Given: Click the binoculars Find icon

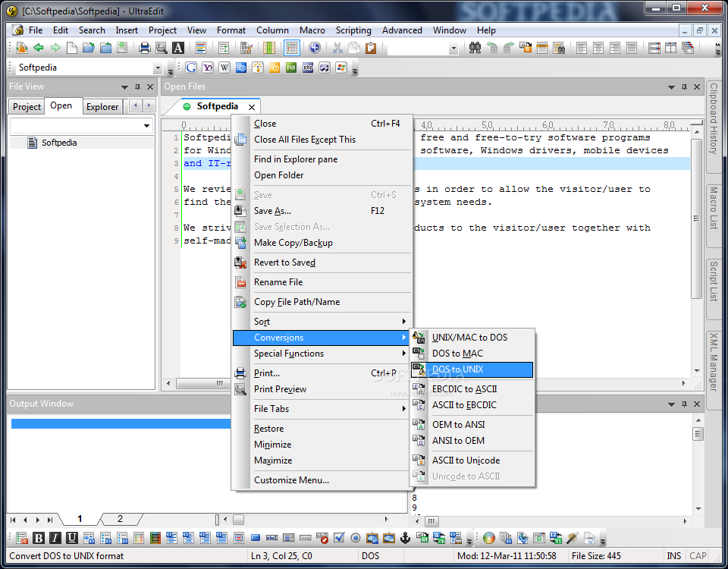Looking at the screenshot, I should pos(475,47).
